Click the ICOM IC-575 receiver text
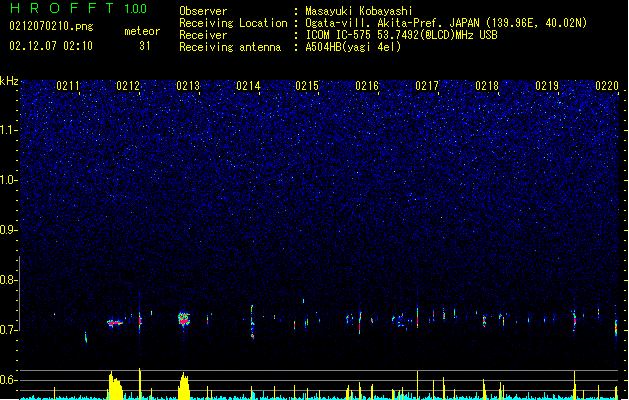The image size is (629, 400). 401,35
